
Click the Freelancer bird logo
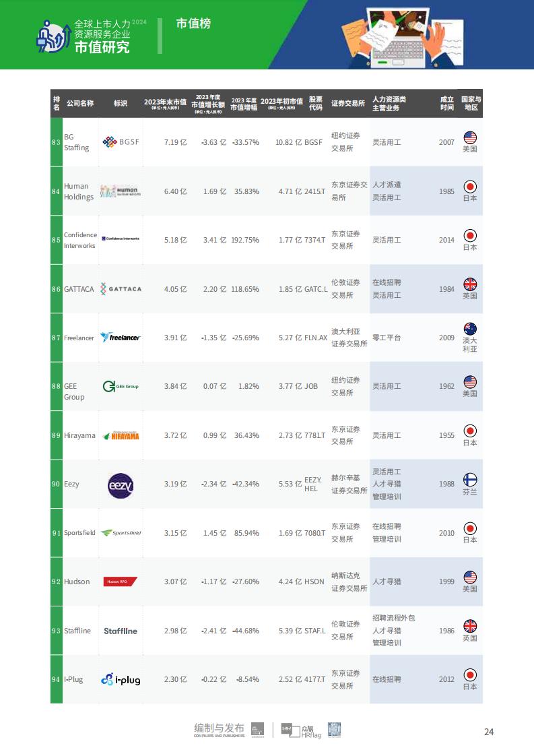[x=121, y=338]
